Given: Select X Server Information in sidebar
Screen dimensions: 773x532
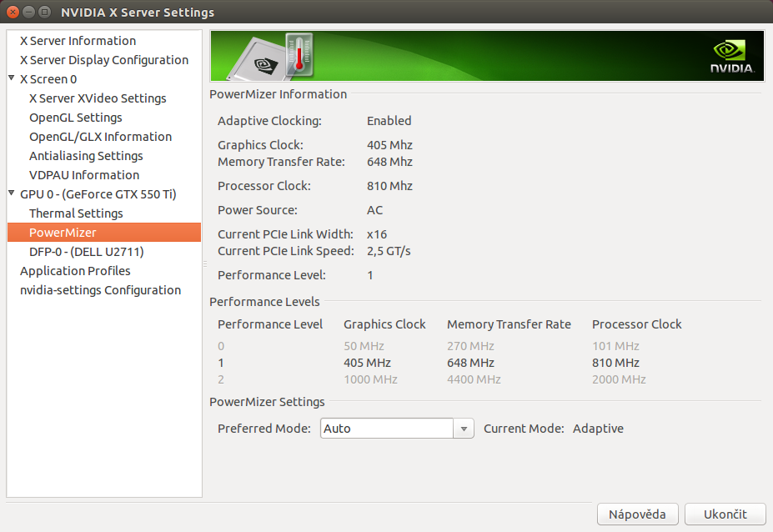Looking at the screenshot, I should coord(78,41).
